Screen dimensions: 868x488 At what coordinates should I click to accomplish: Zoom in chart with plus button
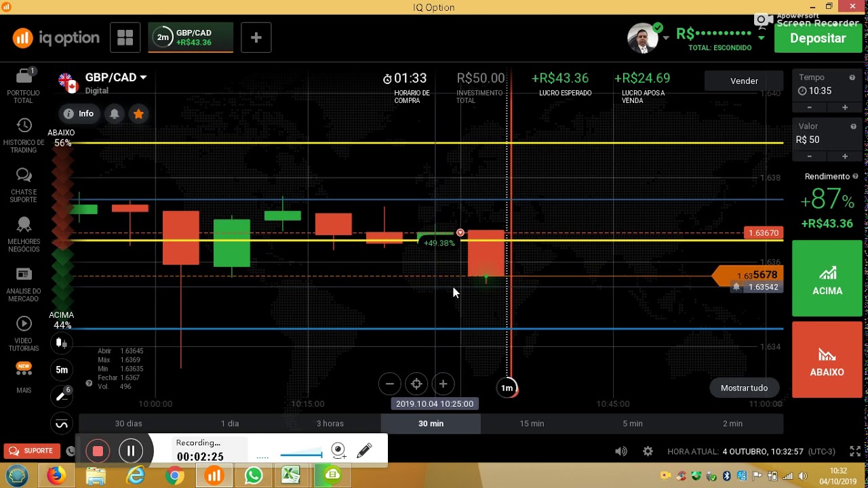[443, 384]
